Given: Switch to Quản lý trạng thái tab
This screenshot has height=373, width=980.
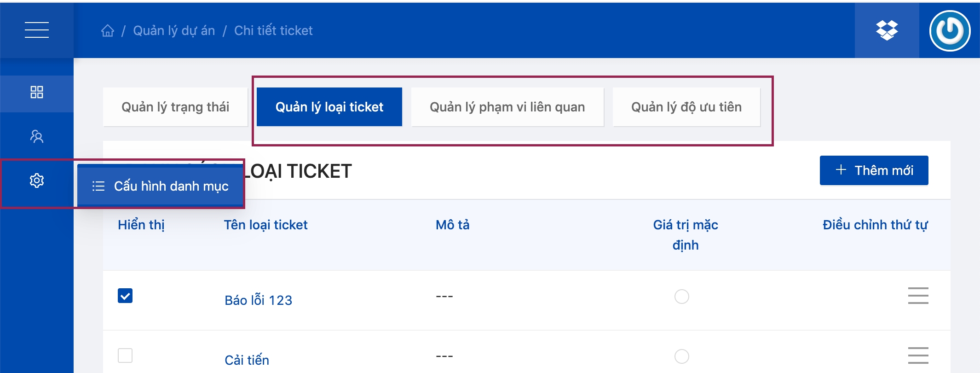Looking at the screenshot, I should pos(175,107).
